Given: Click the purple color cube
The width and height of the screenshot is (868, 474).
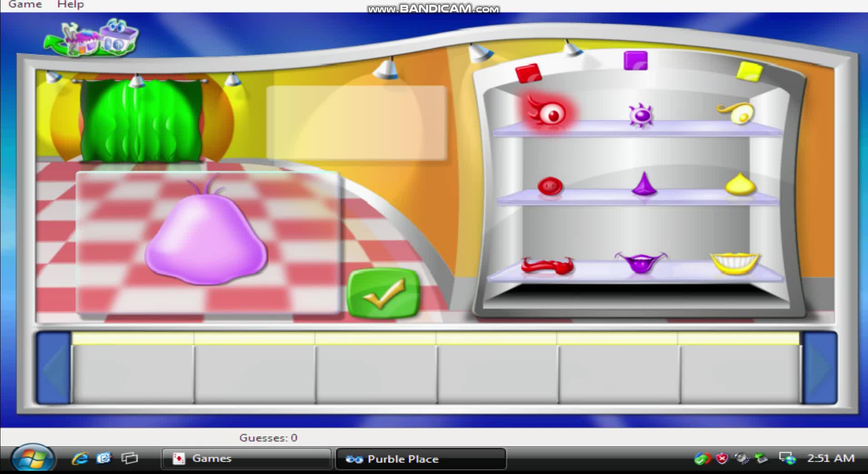Looking at the screenshot, I should pyautogui.click(x=635, y=60).
